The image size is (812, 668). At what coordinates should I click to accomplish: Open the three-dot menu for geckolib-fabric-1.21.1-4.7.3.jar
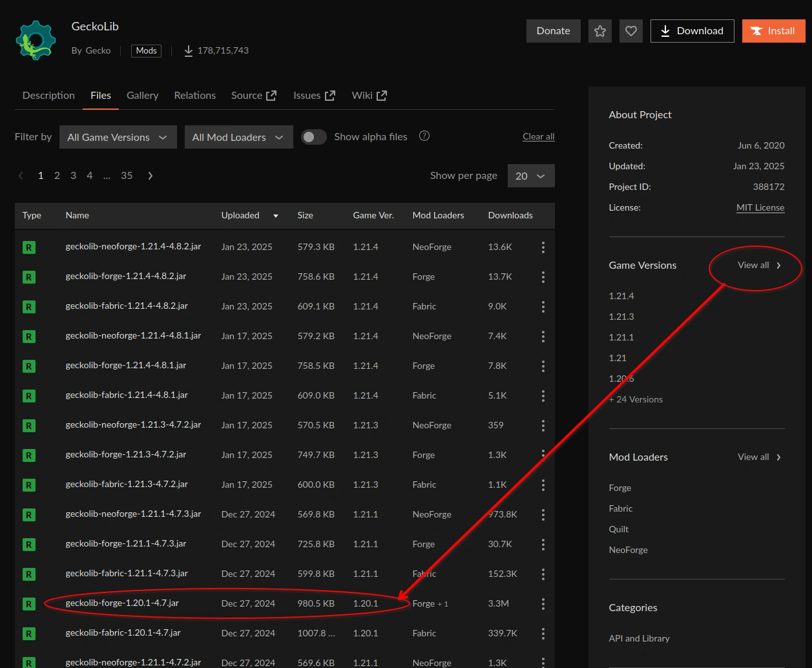(543, 574)
